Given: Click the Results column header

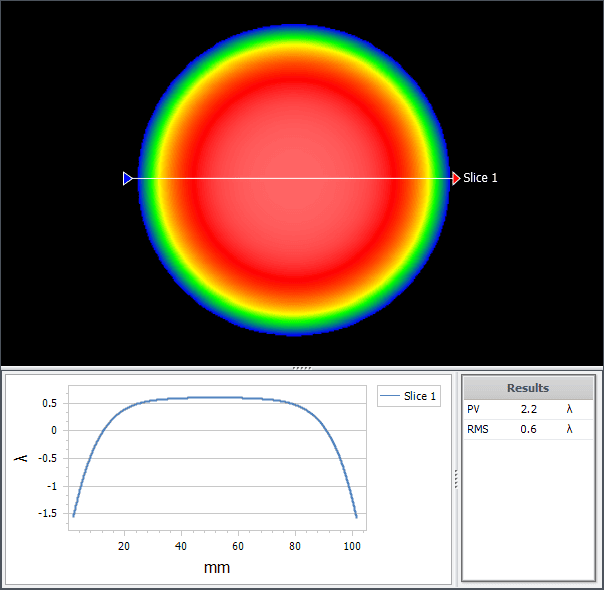Looking at the screenshot, I should 527,388.
